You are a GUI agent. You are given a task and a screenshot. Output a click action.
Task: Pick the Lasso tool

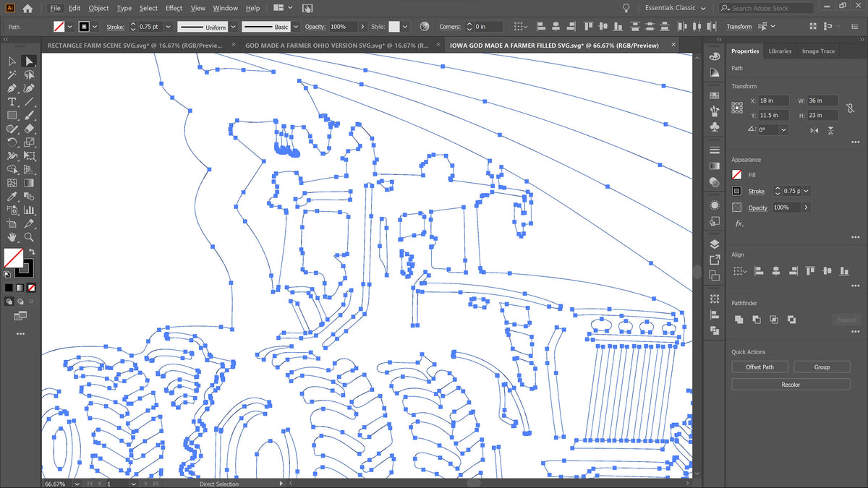pos(29,74)
